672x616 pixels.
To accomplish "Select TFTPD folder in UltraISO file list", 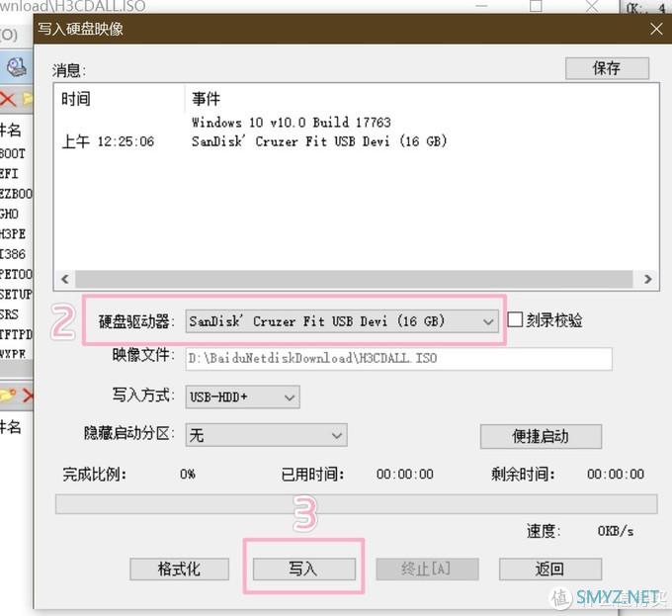I will (x=16, y=334).
